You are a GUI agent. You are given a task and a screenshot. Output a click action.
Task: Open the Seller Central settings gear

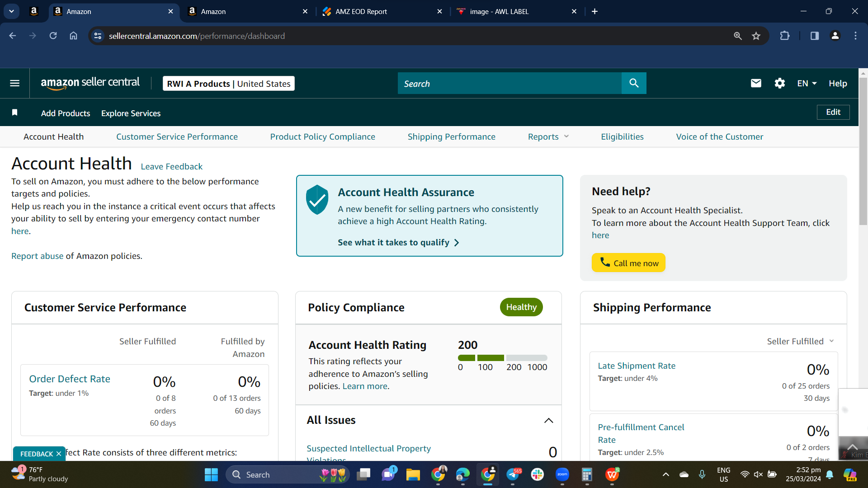(x=780, y=83)
